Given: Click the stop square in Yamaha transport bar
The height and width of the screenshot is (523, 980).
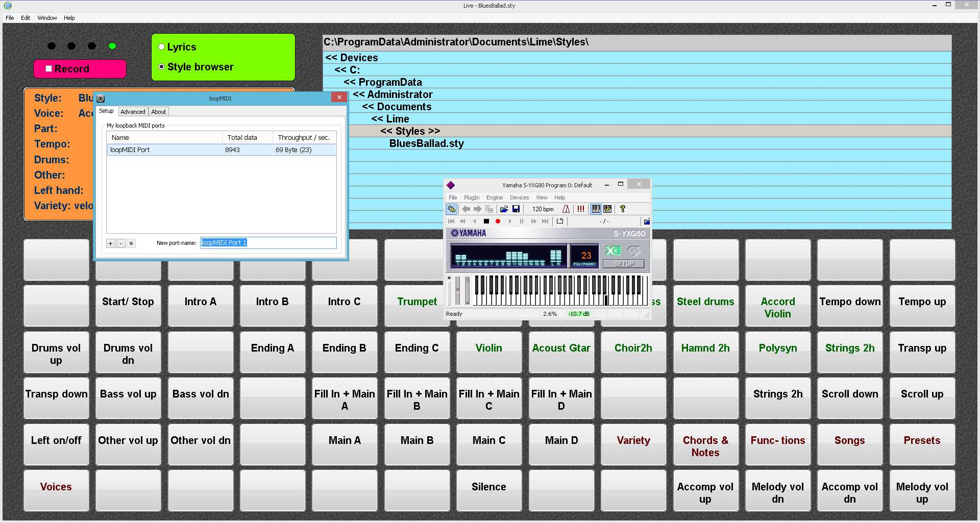Looking at the screenshot, I should click(x=486, y=221).
